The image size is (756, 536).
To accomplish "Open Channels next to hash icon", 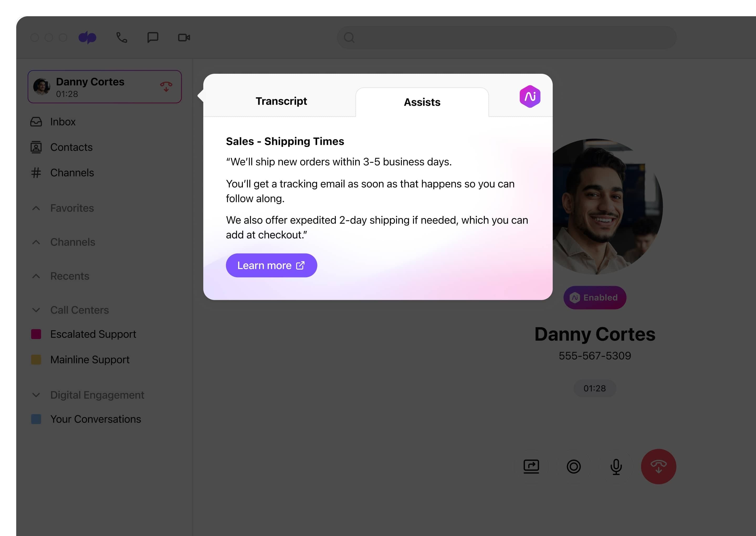I will [72, 173].
